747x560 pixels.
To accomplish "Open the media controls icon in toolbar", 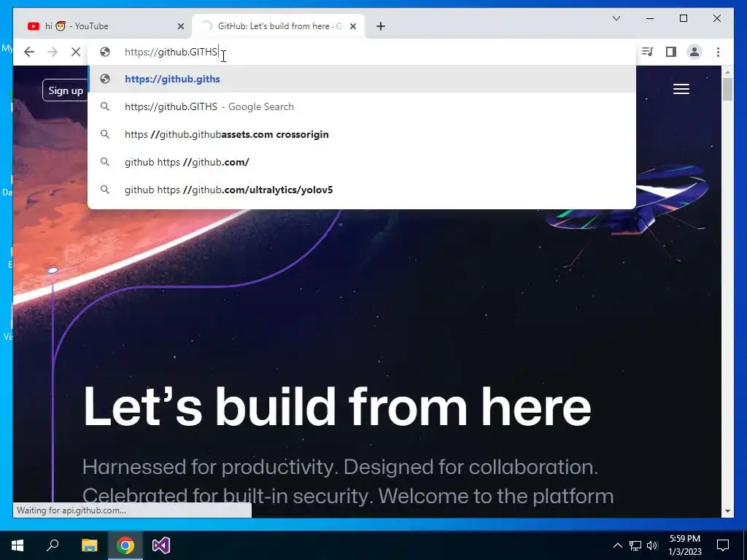I will click(647, 52).
